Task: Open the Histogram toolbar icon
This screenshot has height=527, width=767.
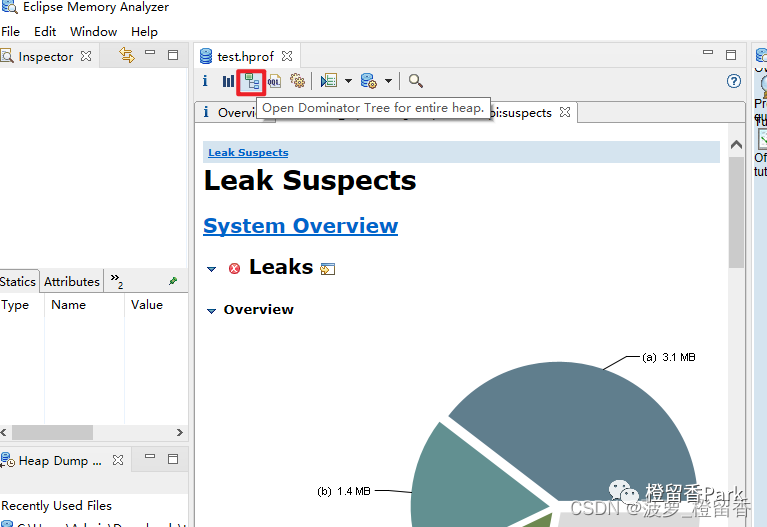Action: tap(228, 81)
